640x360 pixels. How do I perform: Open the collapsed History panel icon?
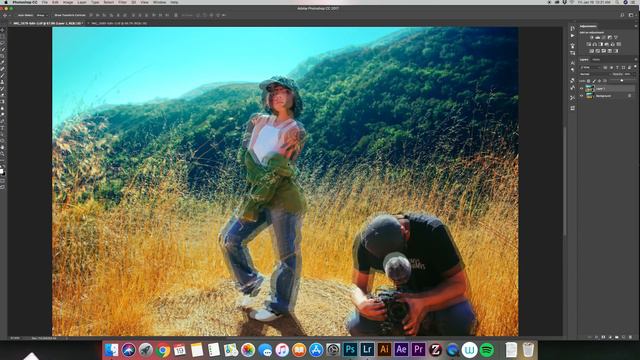pos(573,28)
